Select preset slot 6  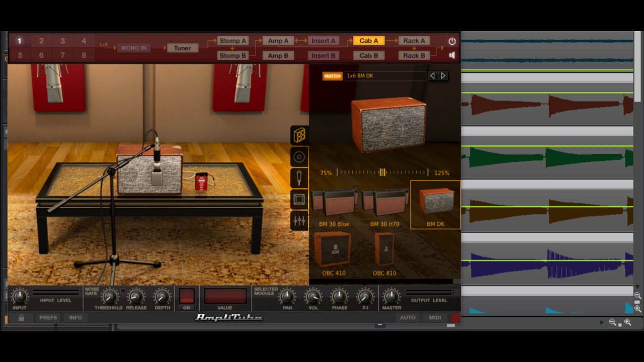41,55
